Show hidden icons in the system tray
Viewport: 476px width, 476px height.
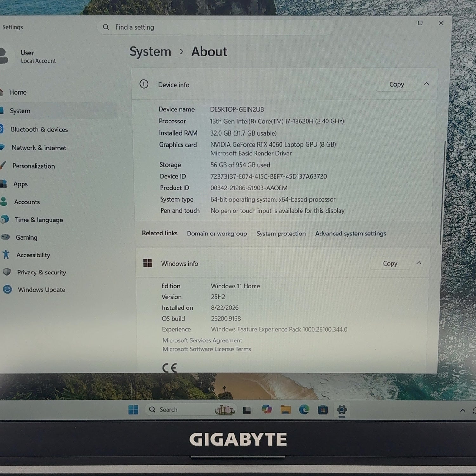(x=463, y=410)
